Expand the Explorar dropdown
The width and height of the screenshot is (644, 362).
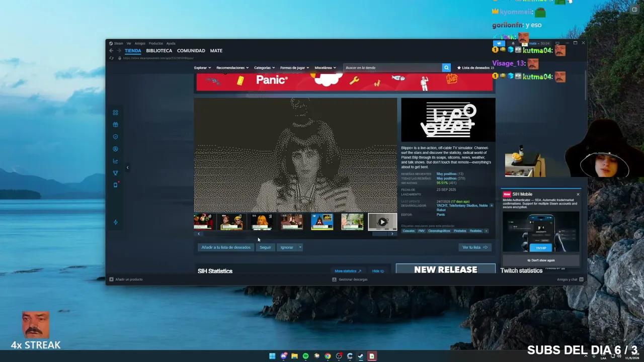point(202,67)
